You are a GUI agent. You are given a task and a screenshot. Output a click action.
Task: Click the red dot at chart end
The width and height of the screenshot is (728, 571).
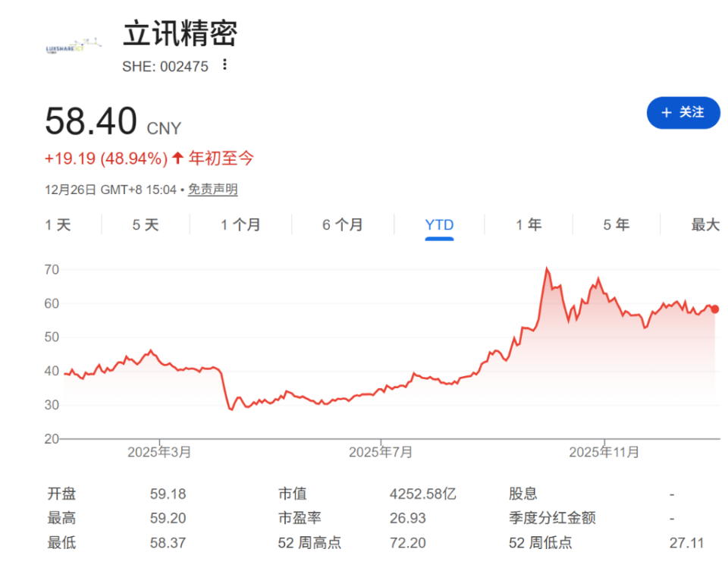point(714,309)
